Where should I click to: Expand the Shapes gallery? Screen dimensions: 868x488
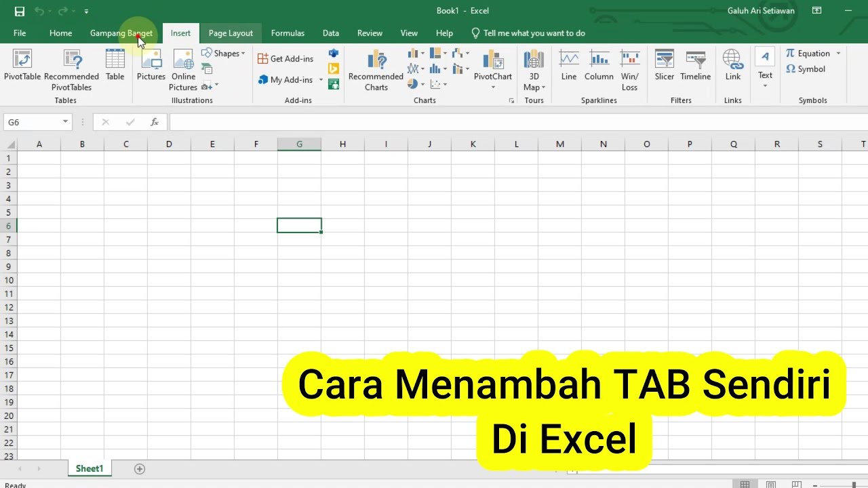click(x=223, y=54)
